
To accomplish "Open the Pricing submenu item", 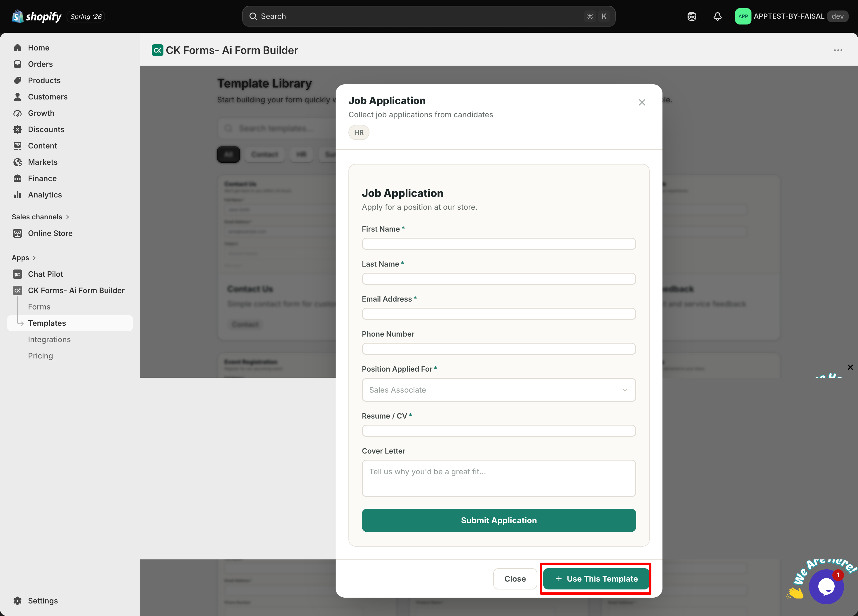I will click(41, 356).
